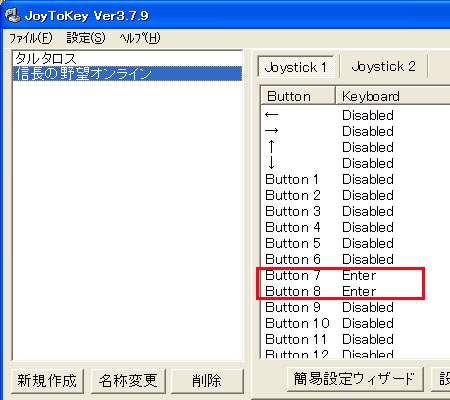Switch to the Joystick 2 tab

point(383,66)
